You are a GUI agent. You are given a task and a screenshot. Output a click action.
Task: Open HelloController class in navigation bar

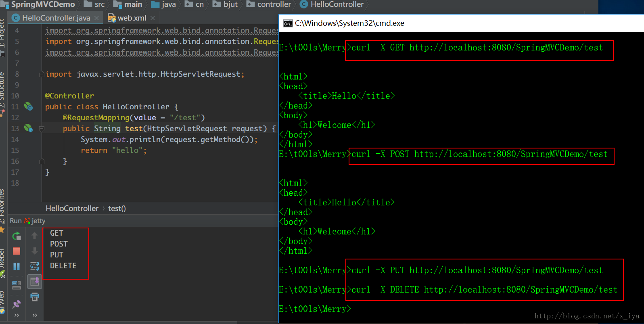[332, 4]
